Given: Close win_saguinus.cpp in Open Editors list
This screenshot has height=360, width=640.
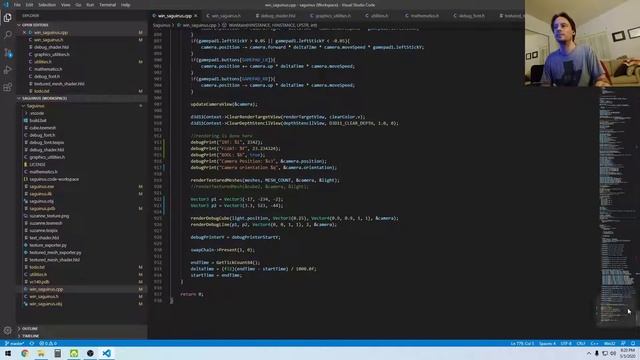Looking at the screenshot, I should click(24, 32).
